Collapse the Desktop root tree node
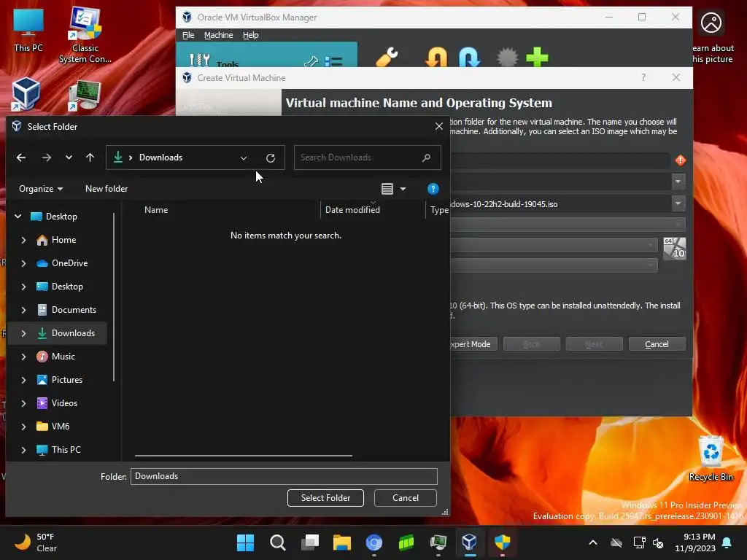Viewport: 747px width, 560px height. [x=18, y=217]
